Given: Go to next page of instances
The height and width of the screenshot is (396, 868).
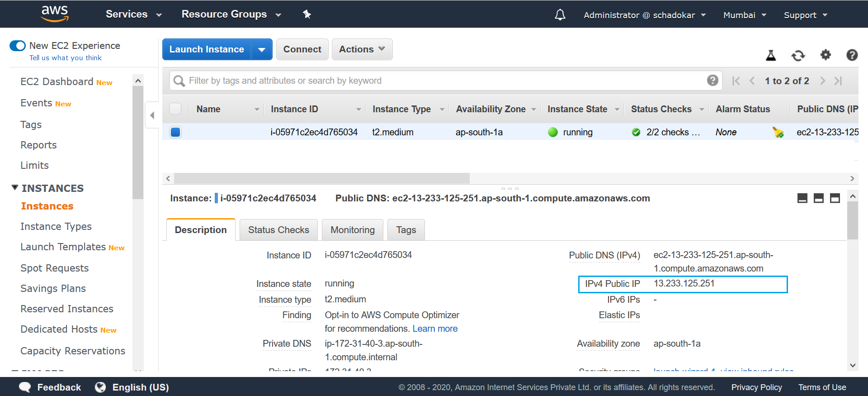Looking at the screenshot, I should (823, 81).
